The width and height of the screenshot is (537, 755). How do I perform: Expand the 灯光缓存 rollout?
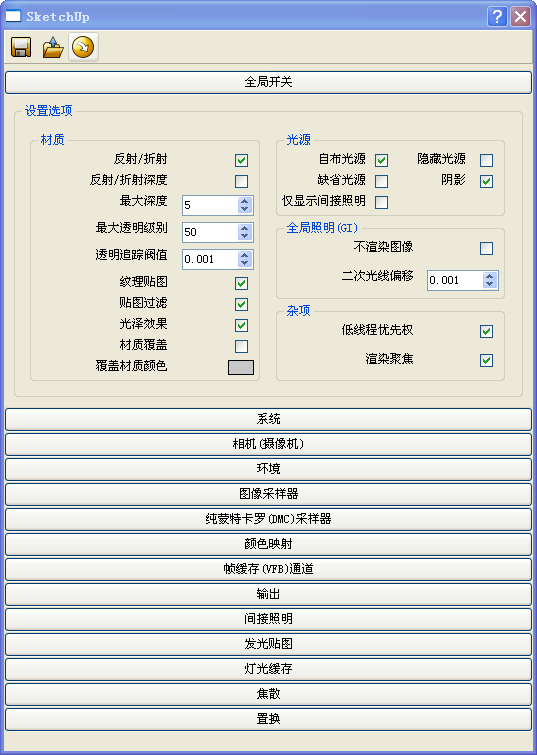tap(268, 670)
